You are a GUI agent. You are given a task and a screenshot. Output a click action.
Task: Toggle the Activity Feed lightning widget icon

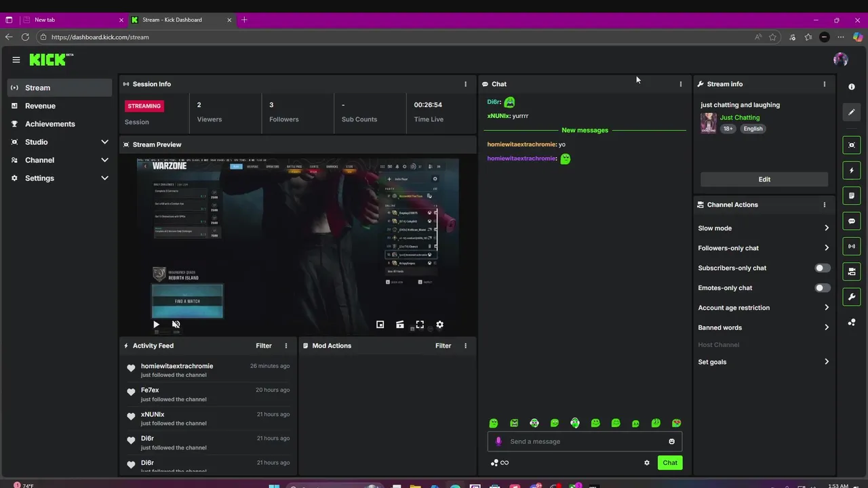pos(852,170)
